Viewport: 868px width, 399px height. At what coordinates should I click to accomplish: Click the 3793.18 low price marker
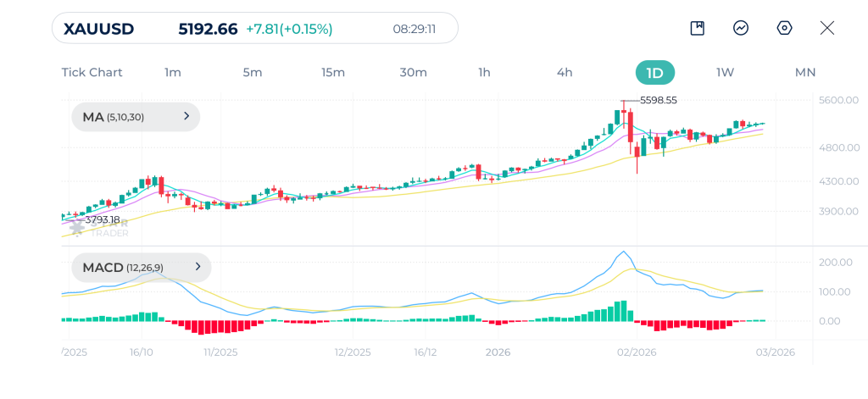[102, 219]
